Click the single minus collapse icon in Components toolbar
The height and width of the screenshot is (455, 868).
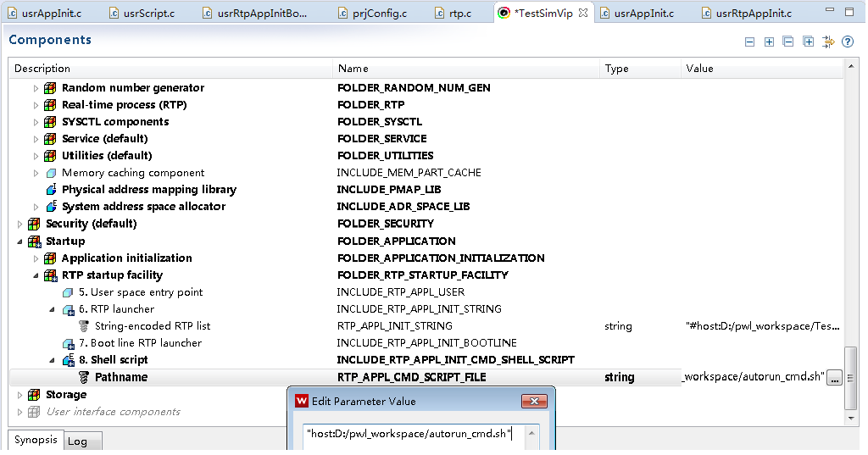pos(748,42)
